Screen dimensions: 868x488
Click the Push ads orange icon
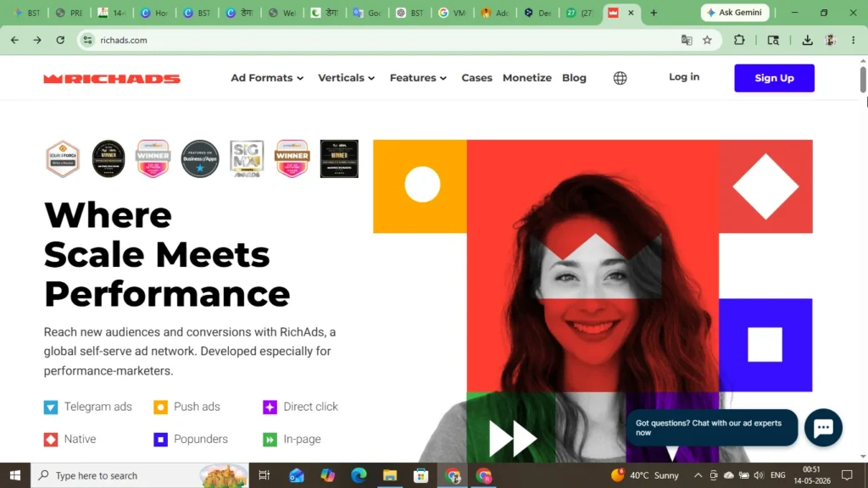point(160,408)
